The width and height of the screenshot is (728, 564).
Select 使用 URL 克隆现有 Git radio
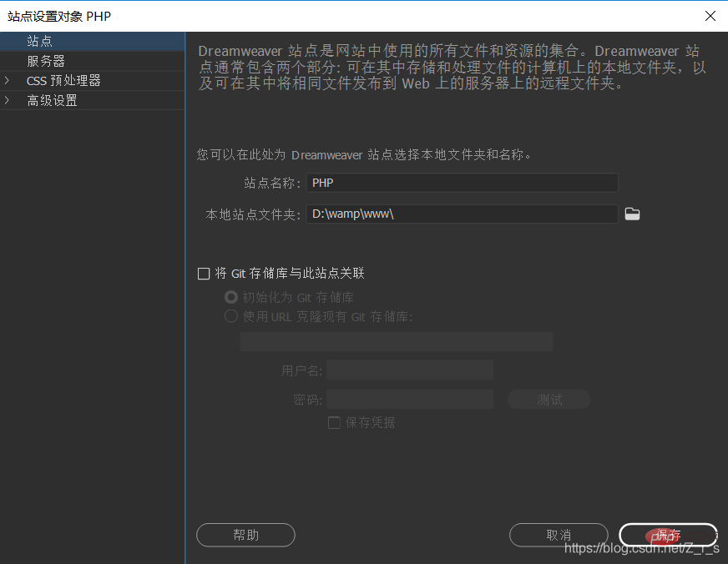coord(230,316)
